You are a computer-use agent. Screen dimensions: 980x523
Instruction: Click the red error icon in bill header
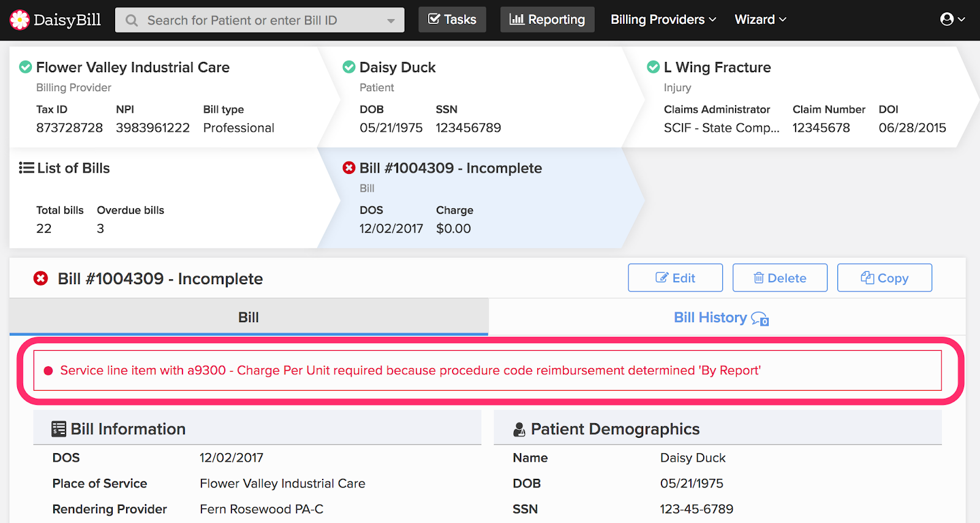tap(41, 279)
